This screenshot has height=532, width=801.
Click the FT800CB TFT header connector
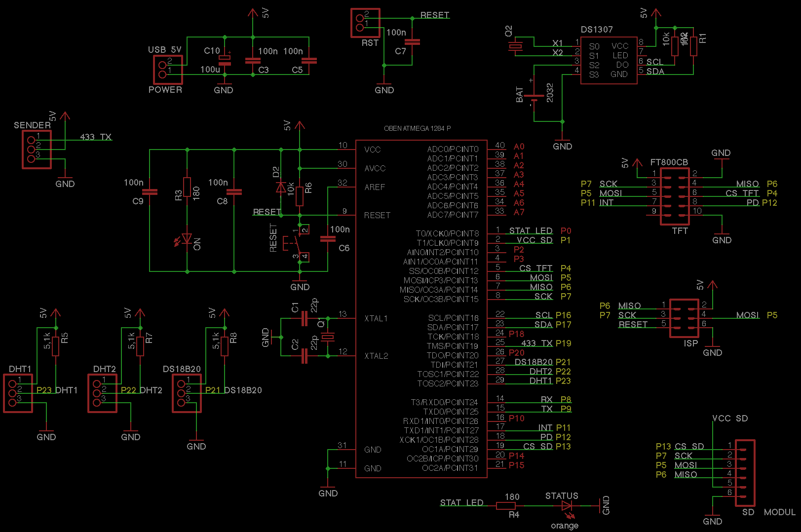tap(675, 196)
